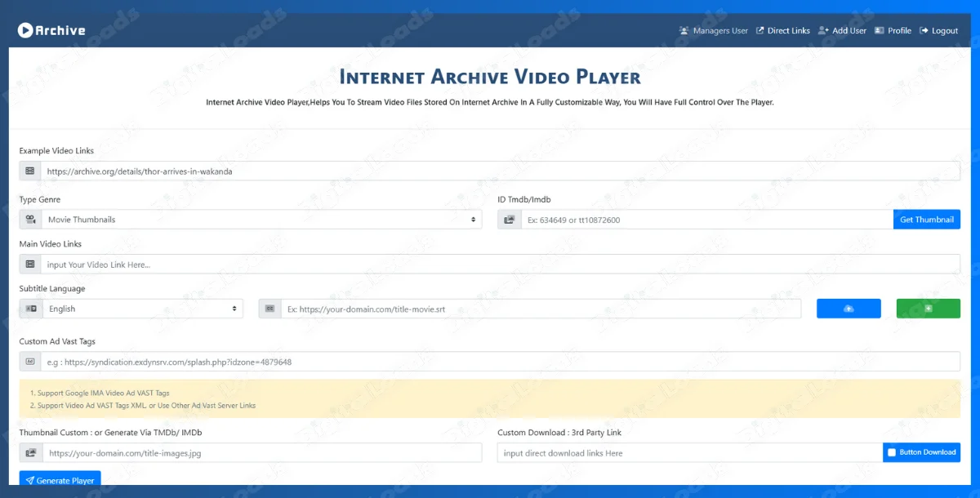Log out using the Logout link
This screenshot has width=980, height=498.
938,31
